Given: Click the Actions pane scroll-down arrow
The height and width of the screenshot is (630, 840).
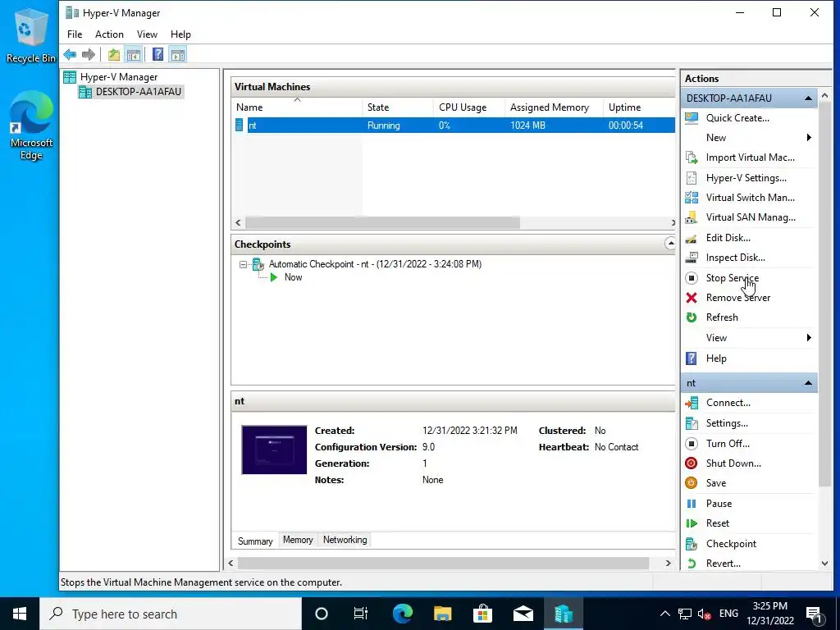Looking at the screenshot, I should coord(824,564).
